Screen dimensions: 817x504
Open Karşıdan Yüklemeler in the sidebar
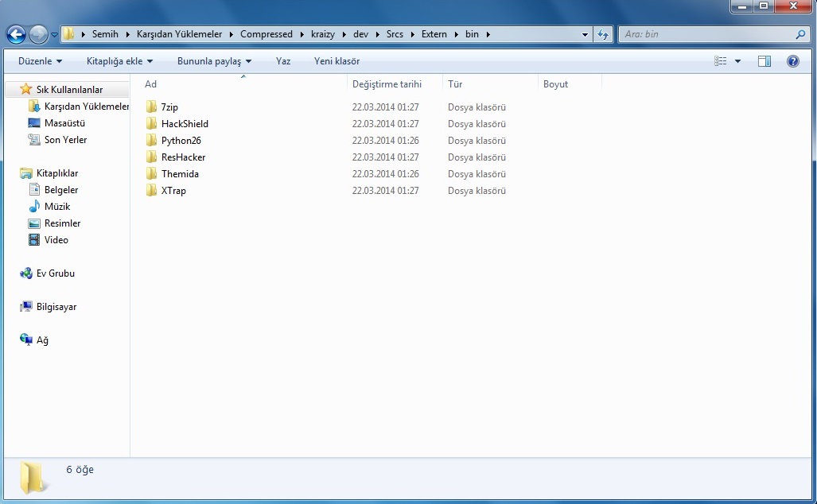(87, 107)
